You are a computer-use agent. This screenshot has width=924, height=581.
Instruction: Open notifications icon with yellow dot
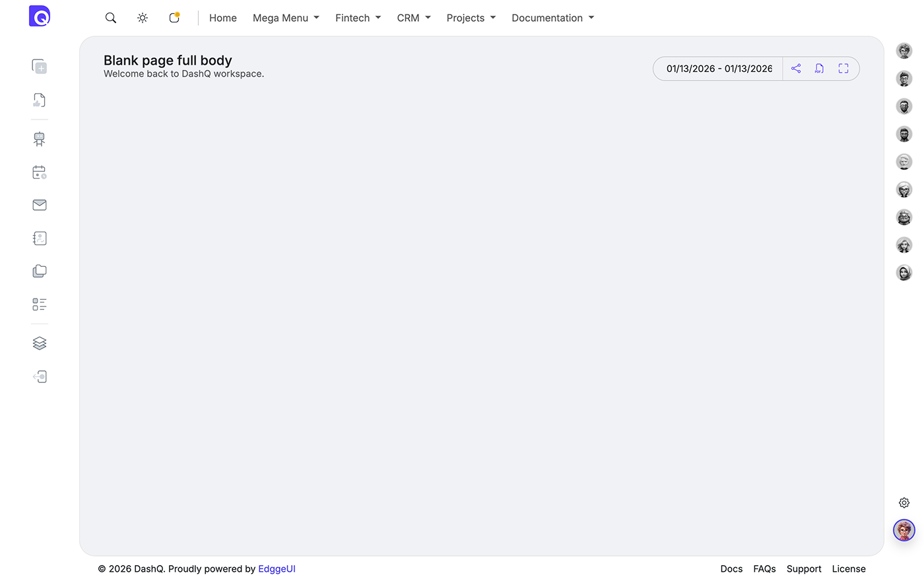tap(174, 18)
